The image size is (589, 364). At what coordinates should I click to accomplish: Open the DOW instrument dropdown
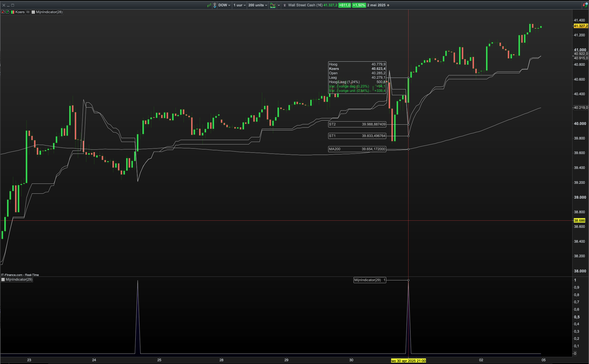point(224,5)
